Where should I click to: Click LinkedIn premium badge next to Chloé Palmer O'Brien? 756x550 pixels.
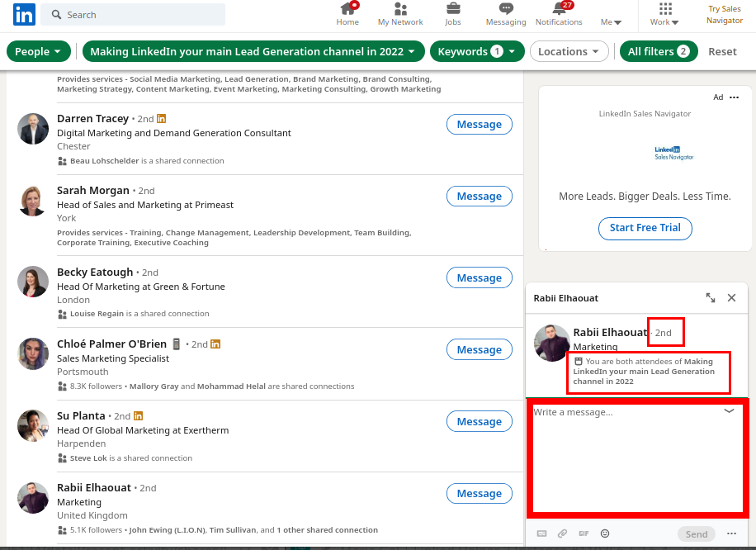[x=215, y=344]
